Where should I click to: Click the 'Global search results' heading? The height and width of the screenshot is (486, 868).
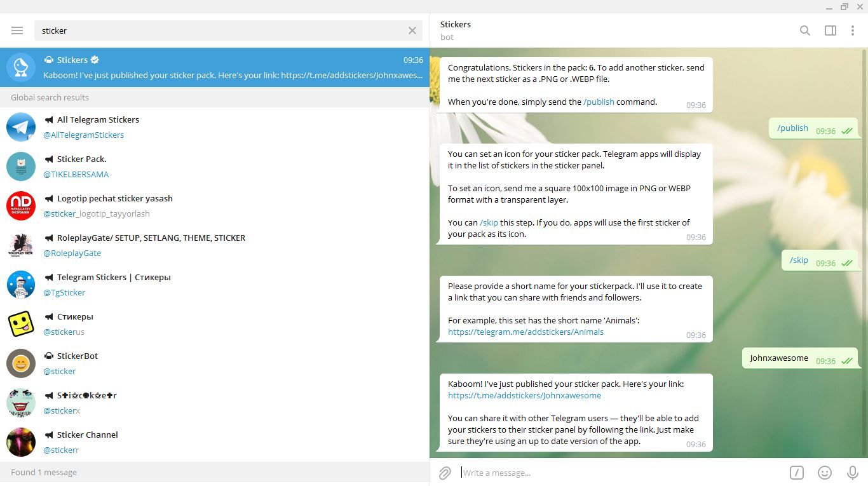tap(50, 97)
